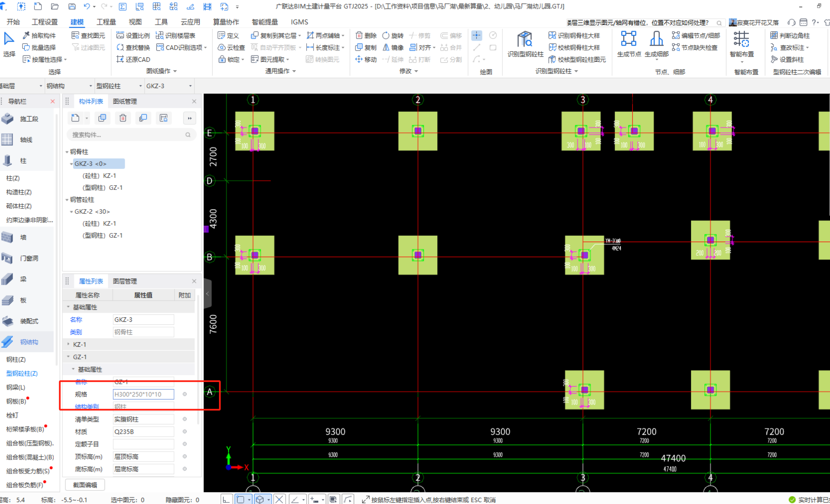830x504 pixels.
Task: Toggle the 附加 circle for 清单类型
Action: 185,419
